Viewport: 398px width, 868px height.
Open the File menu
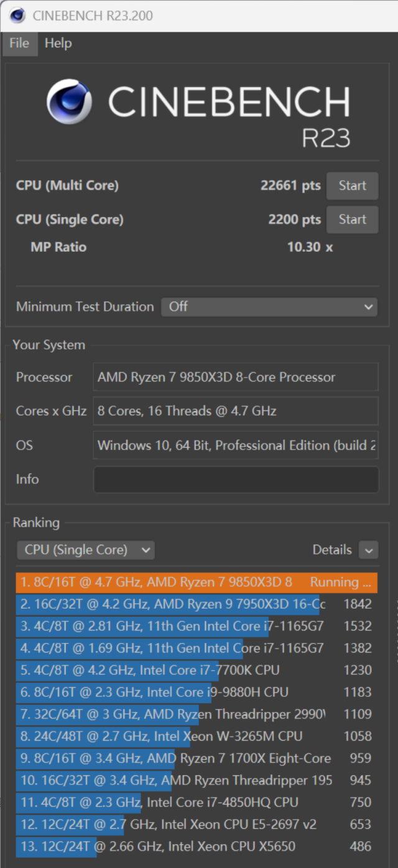click(x=19, y=44)
